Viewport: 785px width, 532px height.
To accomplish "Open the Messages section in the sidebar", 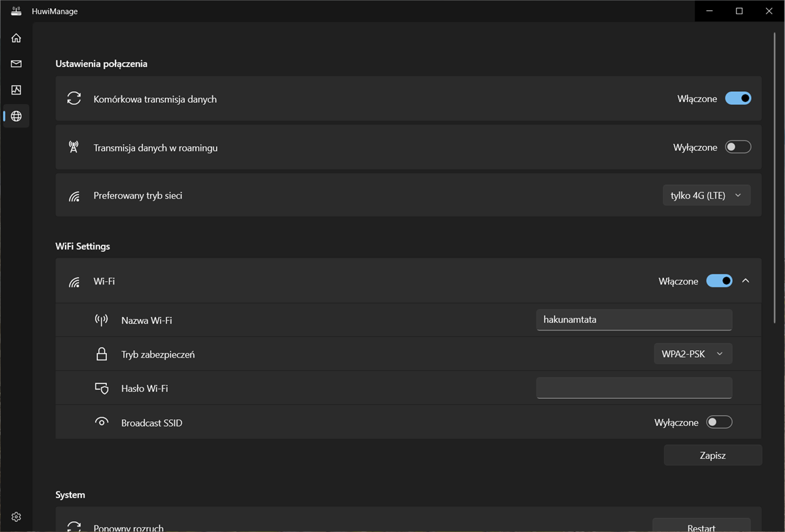I will [x=16, y=64].
